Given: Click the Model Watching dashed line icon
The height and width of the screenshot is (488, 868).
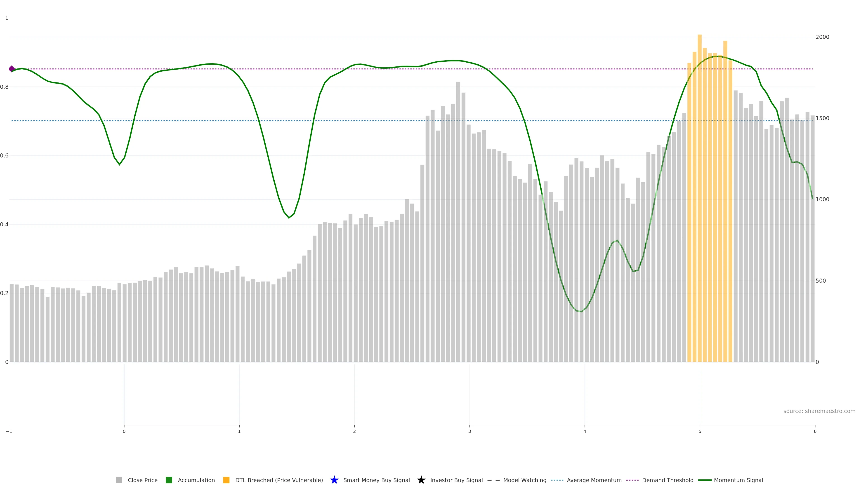Looking at the screenshot, I should [493, 480].
